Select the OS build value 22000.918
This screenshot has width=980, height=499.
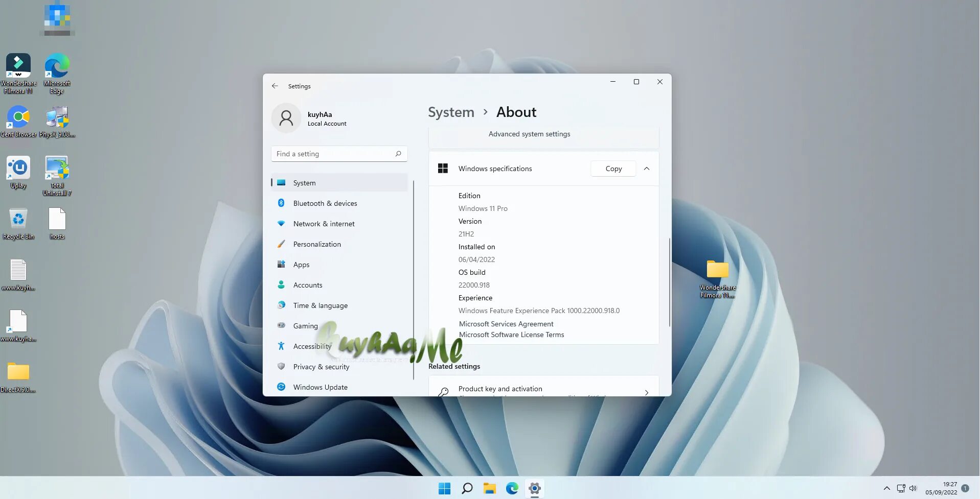474,285
